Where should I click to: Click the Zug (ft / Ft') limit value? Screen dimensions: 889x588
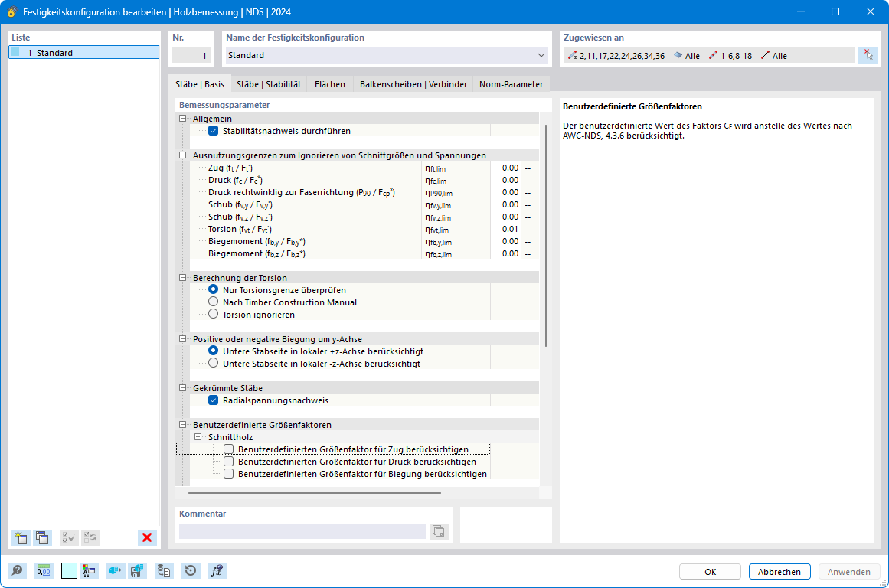coord(505,168)
